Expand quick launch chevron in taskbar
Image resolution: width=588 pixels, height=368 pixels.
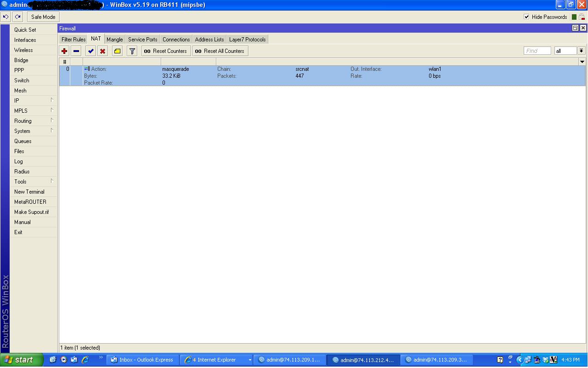point(101,358)
